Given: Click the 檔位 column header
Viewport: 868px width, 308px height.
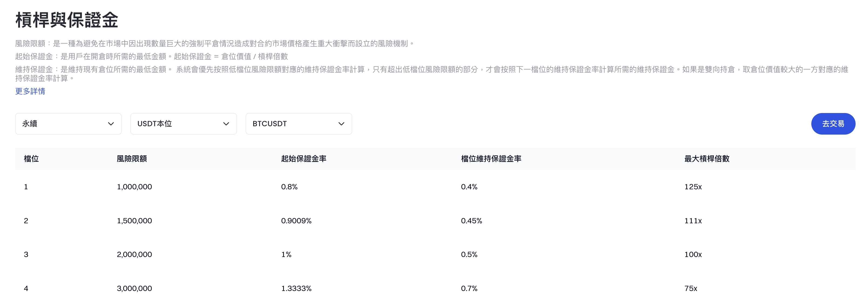Looking at the screenshot, I should click(31, 159).
